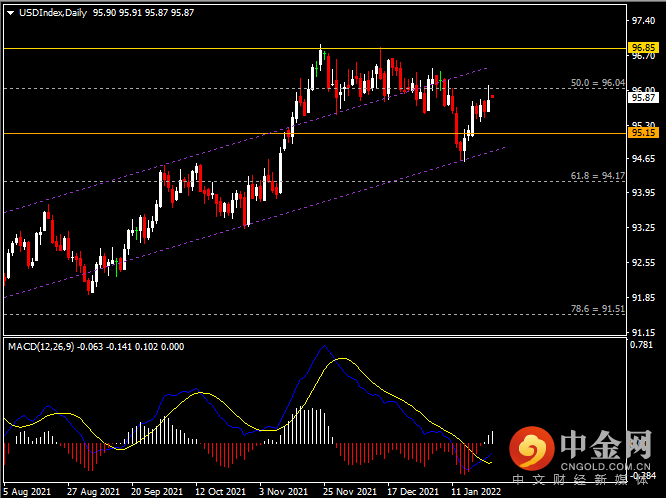Screen dimensions: 666x498
Task: Click the 97.40 price scale value
Action: coord(643,21)
